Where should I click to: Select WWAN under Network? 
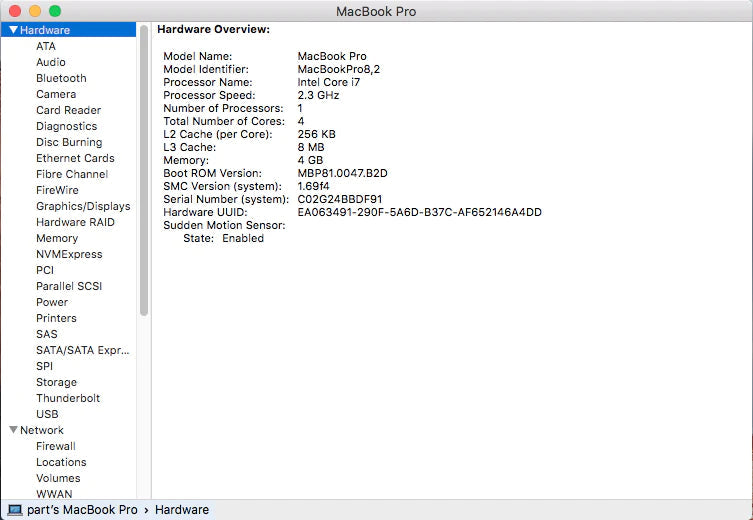pos(54,494)
